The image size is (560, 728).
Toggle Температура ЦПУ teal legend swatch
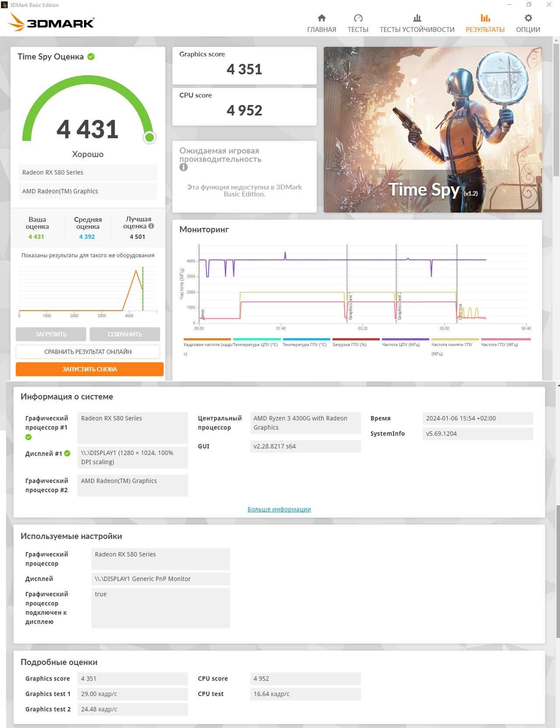[257, 339]
